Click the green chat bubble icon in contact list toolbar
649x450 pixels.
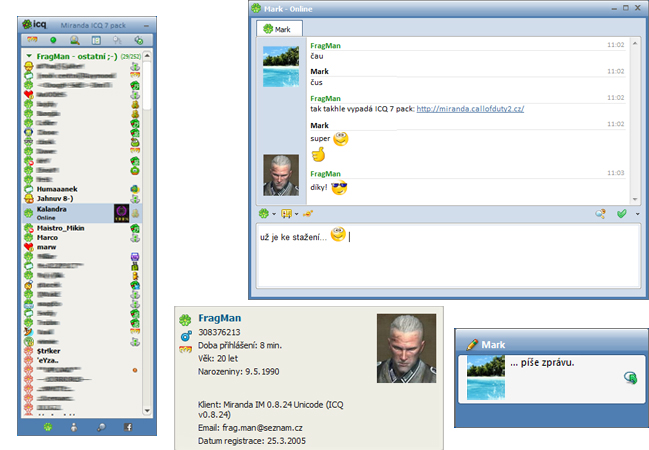point(139,40)
